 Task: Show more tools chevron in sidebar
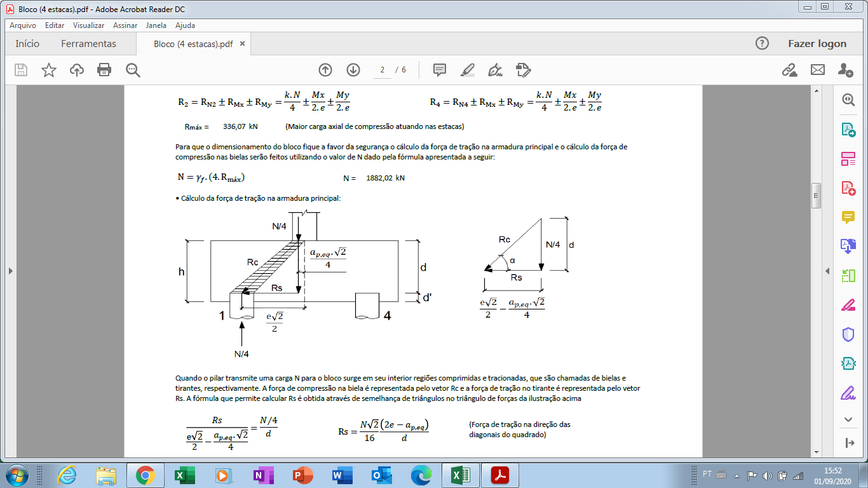click(848, 419)
